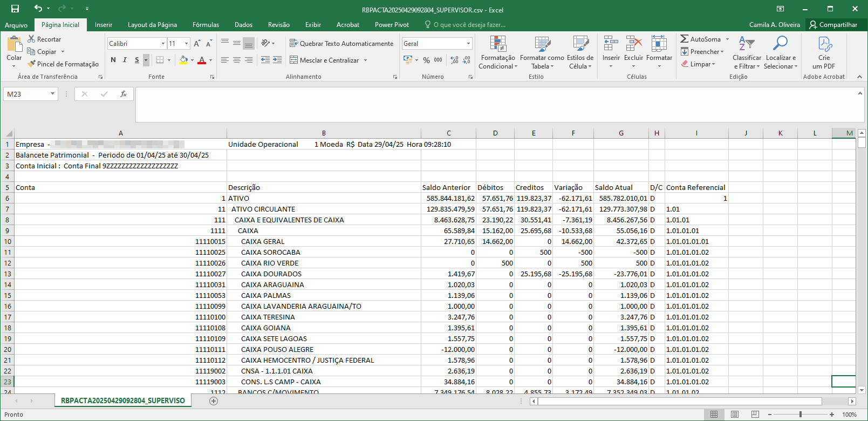Decrease indent
The width and height of the screenshot is (868, 421).
(x=265, y=60)
